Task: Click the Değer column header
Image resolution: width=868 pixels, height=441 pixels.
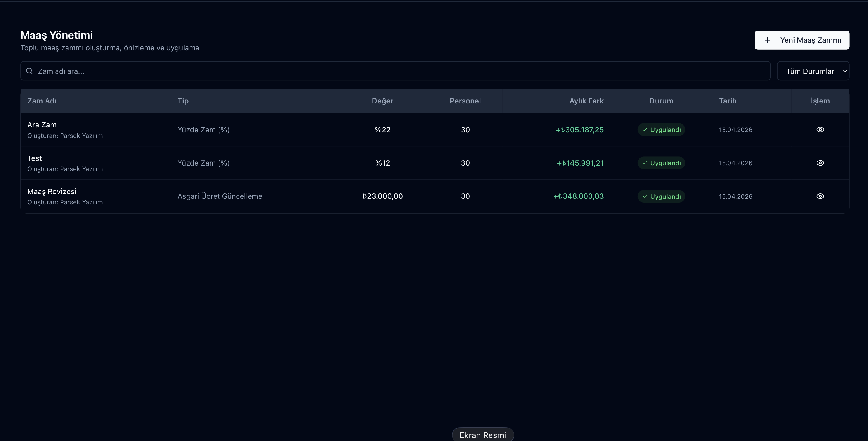Action: (x=383, y=101)
